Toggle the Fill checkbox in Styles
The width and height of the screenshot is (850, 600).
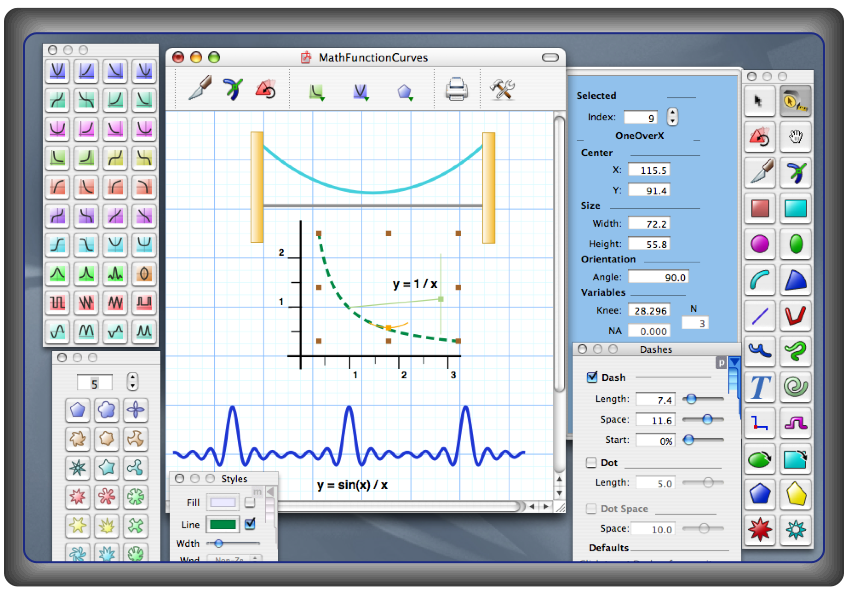[x=250, y=502]
